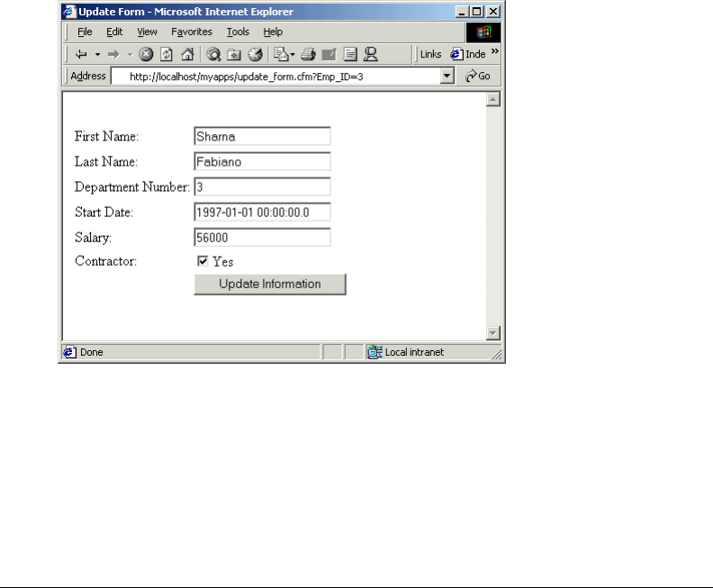Go back with the Back arrow
The height and width of the screenshot is (588, 713).
(x=81, y=55)
